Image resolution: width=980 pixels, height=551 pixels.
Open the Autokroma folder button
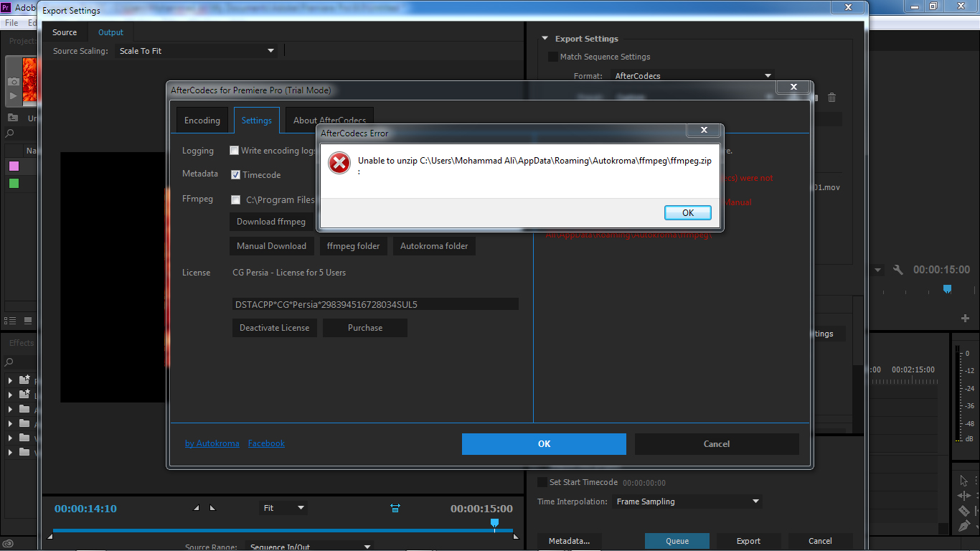(434, 246)
